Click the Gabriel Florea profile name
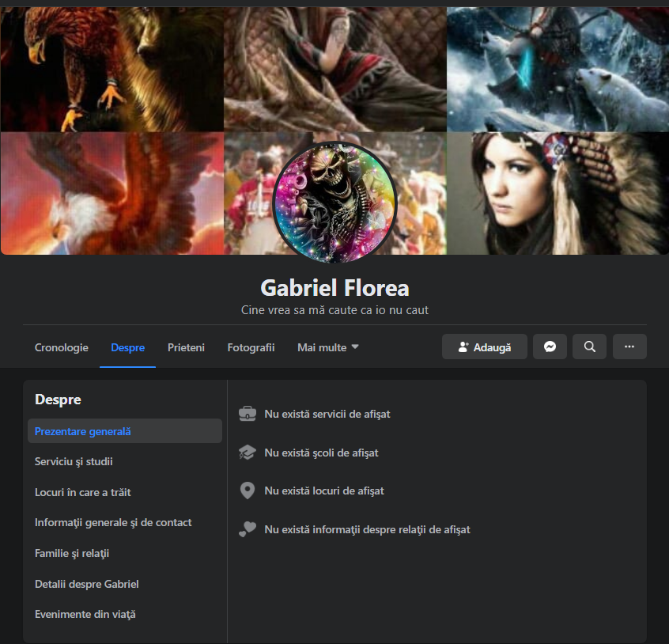This screenshot has height=644, width=669. [335, 288]
